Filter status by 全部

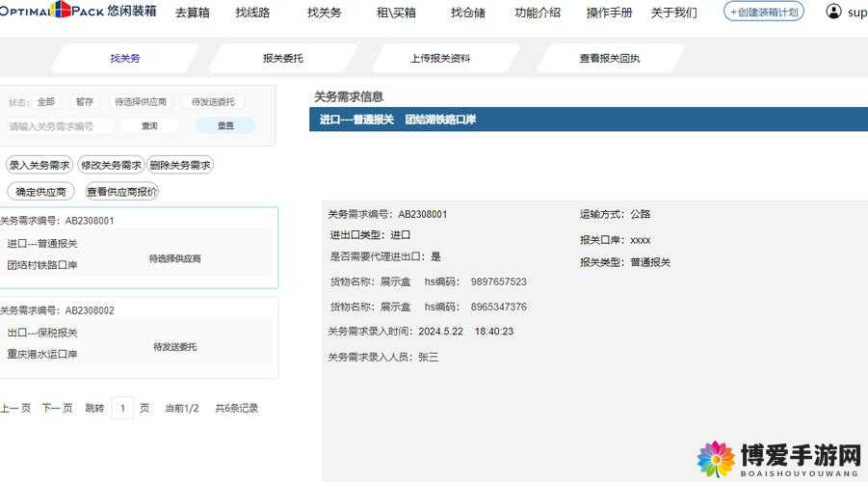[46, 102]
